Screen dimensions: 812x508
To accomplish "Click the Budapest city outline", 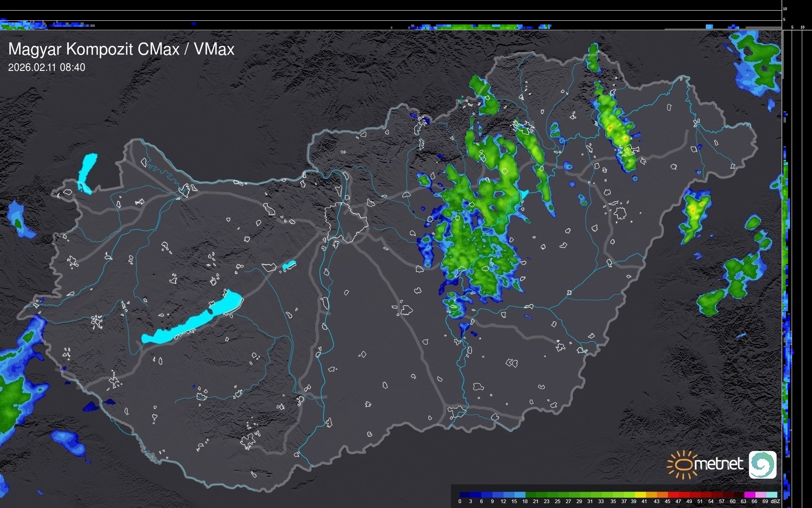I will [346, 222].
